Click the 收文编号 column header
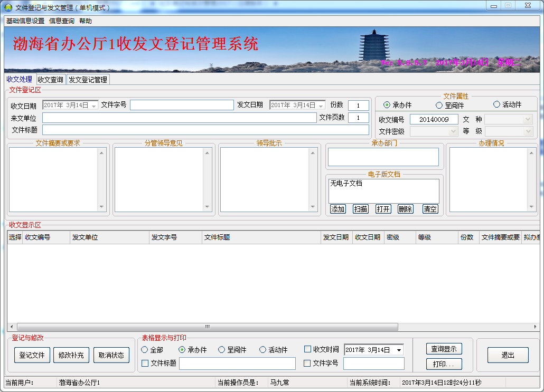This screenshot has width=544, height=392. coord(46,237)
